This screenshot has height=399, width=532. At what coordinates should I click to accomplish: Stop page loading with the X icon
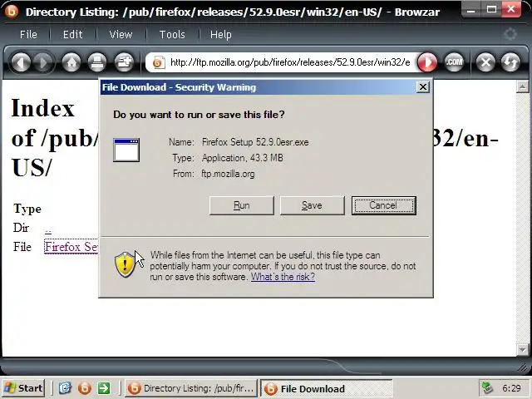tap(485, 63)
